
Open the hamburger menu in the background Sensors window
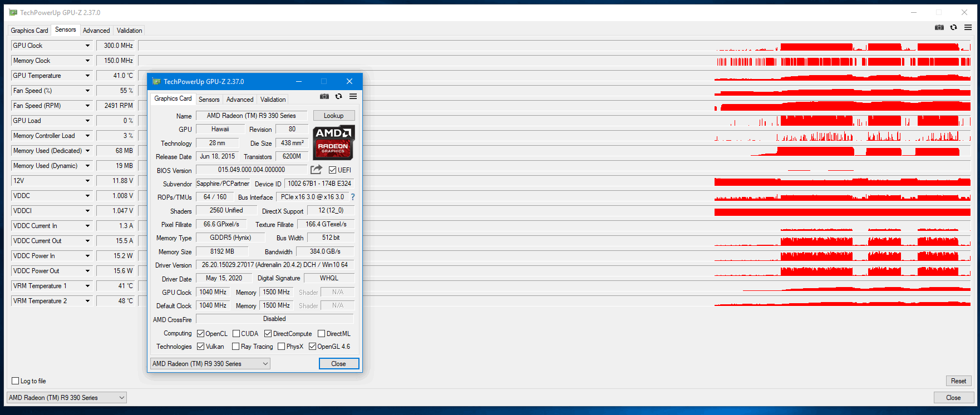(x=968, y=27)
